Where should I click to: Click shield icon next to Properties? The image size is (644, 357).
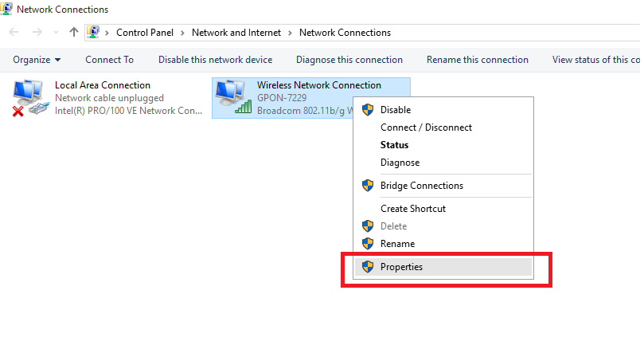368,267
